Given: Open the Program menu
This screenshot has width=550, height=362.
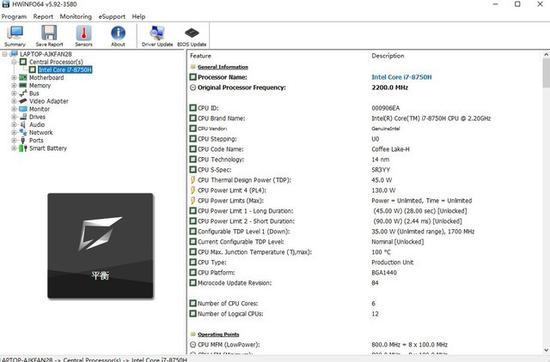Looking at the screenshot, I should 14,16.
